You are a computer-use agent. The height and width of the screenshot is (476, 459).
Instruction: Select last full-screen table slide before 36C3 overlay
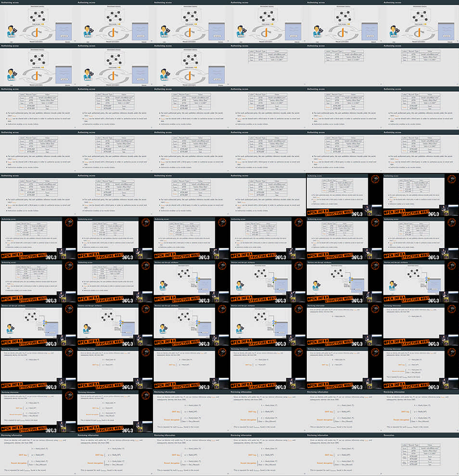(268, 195)
